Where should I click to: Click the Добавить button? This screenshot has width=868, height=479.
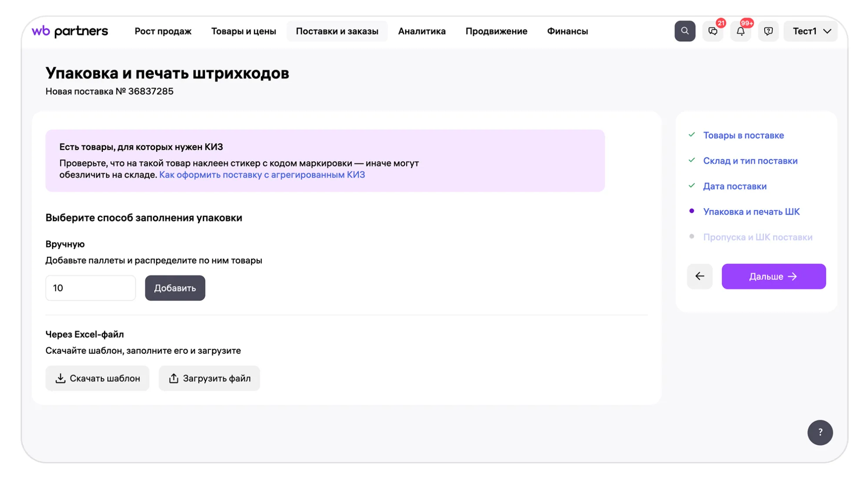175,288
